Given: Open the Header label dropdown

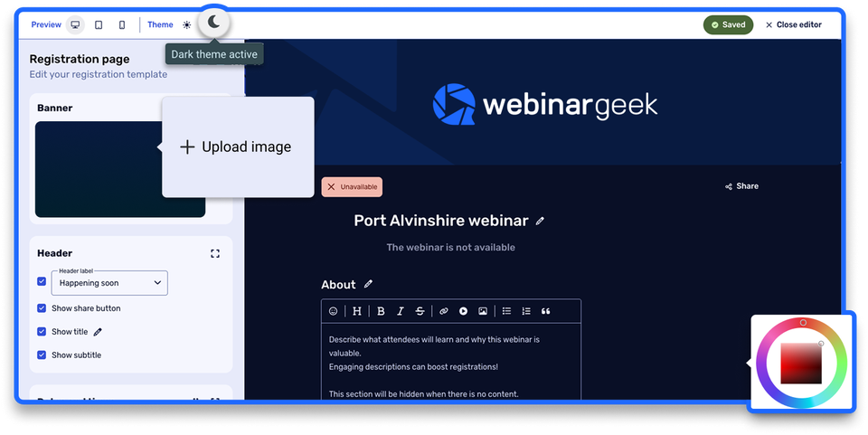Looking at the screenshot, I should click(x=109, y=283).
